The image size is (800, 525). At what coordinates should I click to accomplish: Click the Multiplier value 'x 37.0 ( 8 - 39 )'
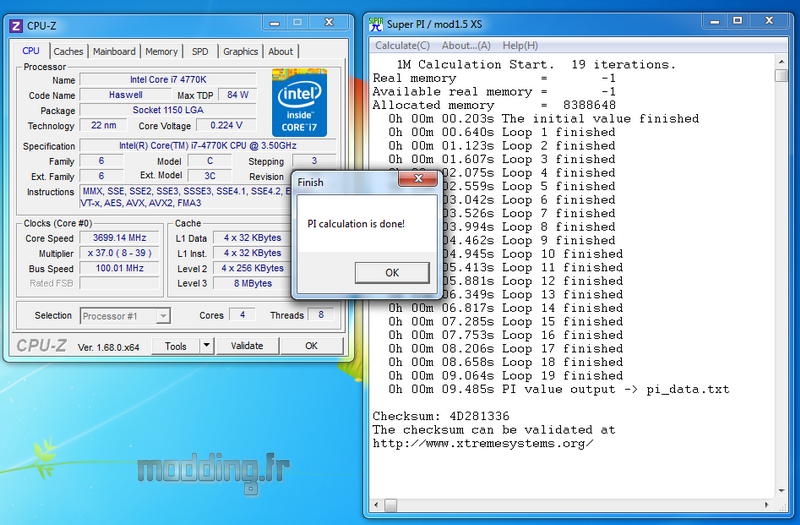point(119,253)
